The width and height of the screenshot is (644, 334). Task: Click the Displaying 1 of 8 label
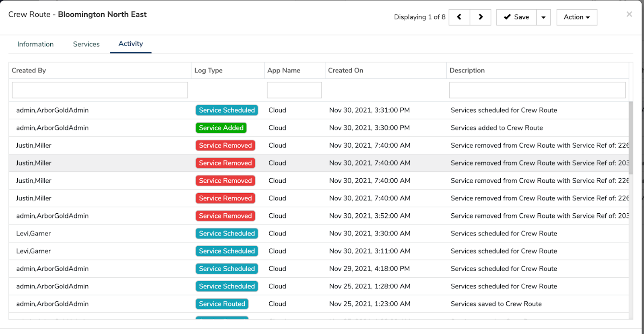pyautogui.click(x=420, y=17)
